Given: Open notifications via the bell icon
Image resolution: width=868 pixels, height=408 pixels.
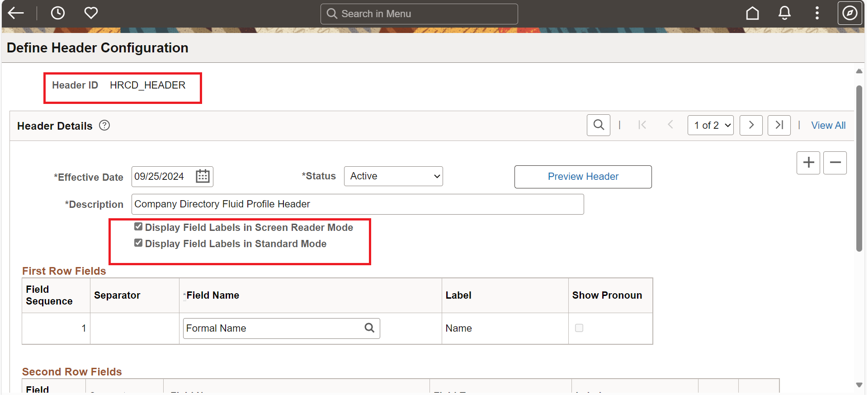Looking at the screenshot, I should pyautogui.click(x=784, y=13).
